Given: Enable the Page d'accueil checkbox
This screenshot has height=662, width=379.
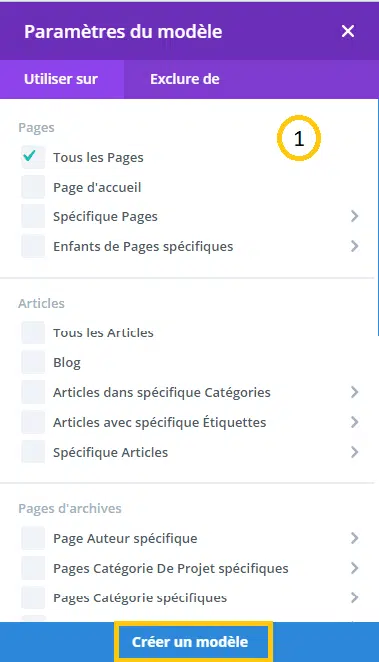Looking at the screenshot, I should tap(33, 187).
